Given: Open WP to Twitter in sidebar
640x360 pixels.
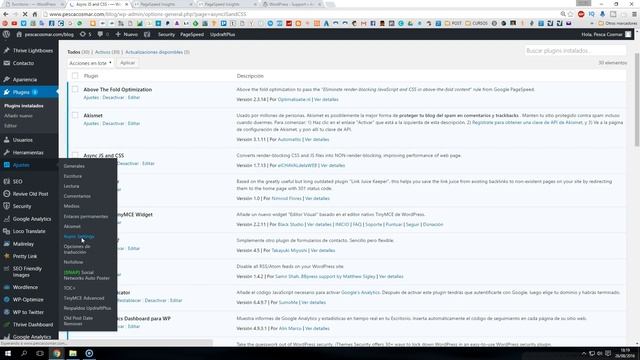Looking at the screenshot, I should 29,312.
